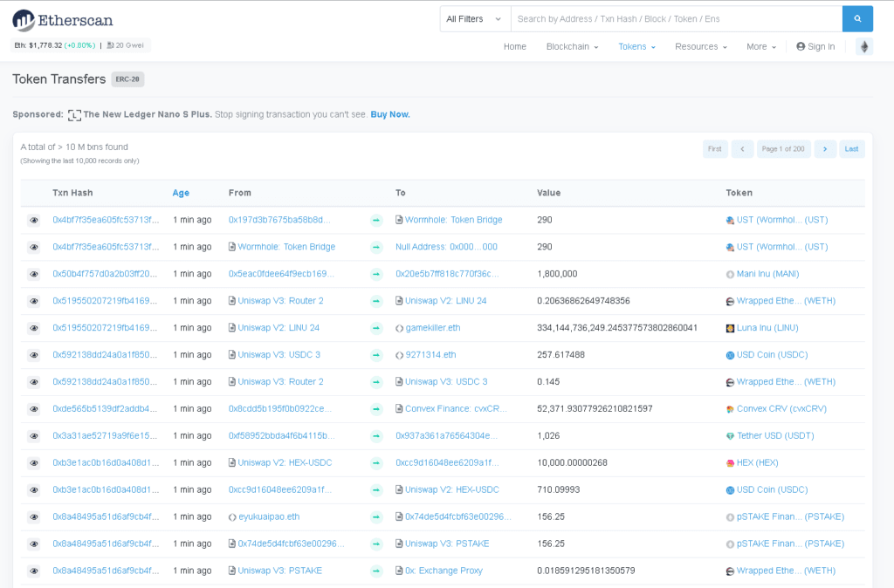Image resolution: width=894 pixels, height=588 pixels.
Task: Toggle eye preview for Mani Inu transaction
Action: 34,274
